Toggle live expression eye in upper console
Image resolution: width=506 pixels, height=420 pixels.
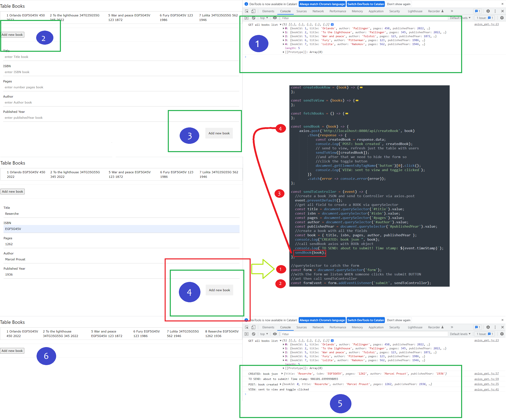click(x=275, y=18)
